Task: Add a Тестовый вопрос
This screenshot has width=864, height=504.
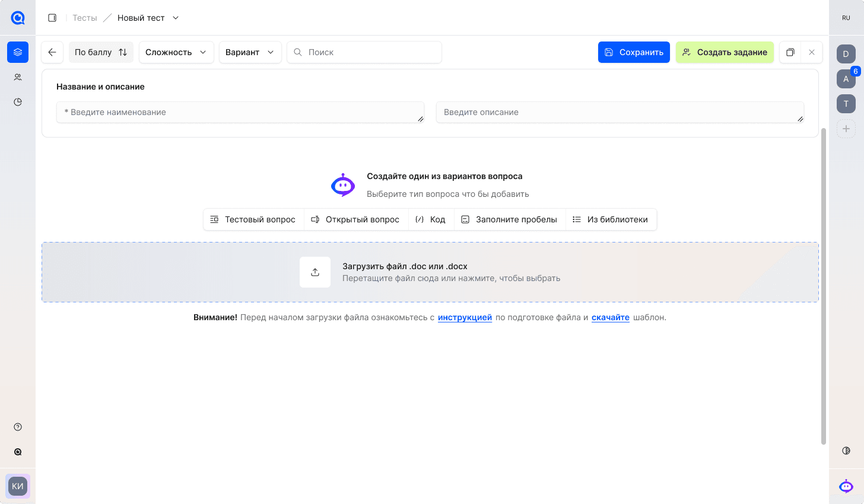Action: [253, 219]
